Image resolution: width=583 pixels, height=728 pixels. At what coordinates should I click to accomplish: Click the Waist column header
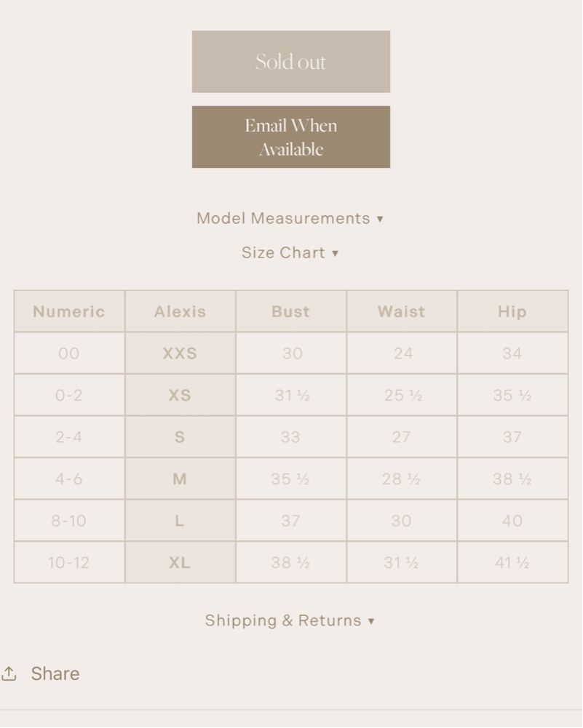tap(401, 311)
